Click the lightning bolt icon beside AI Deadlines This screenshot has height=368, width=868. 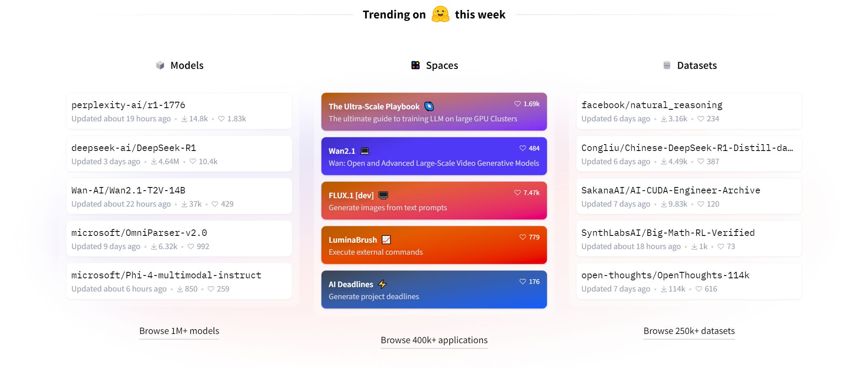pyautogui.click(x=382, y=284)
